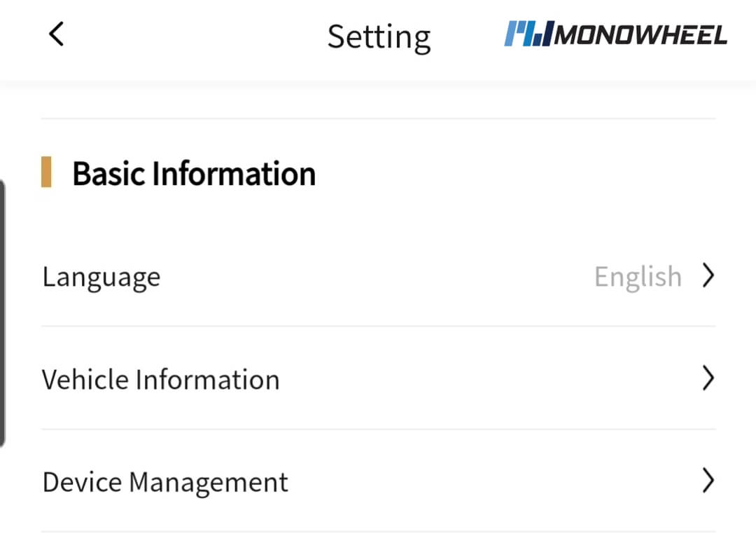Image resolution: width=756 pixels, height=536 pixels.
Task: Click empty space in the Language row
Action: coord(378,277)
